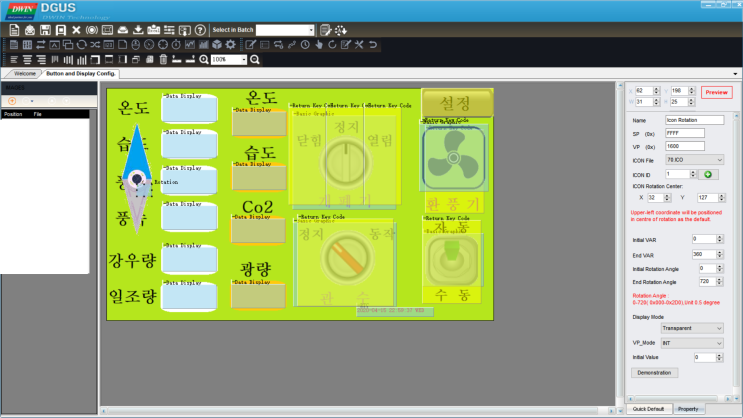Switch to the Welcome tab
This screenshot has width=743, height=418.
point(25,74)
